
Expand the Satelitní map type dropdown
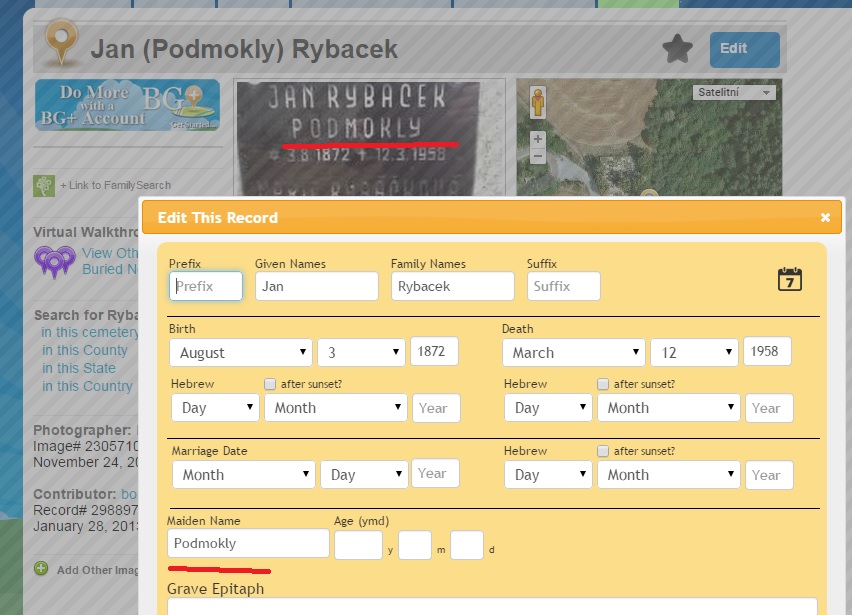734,93
